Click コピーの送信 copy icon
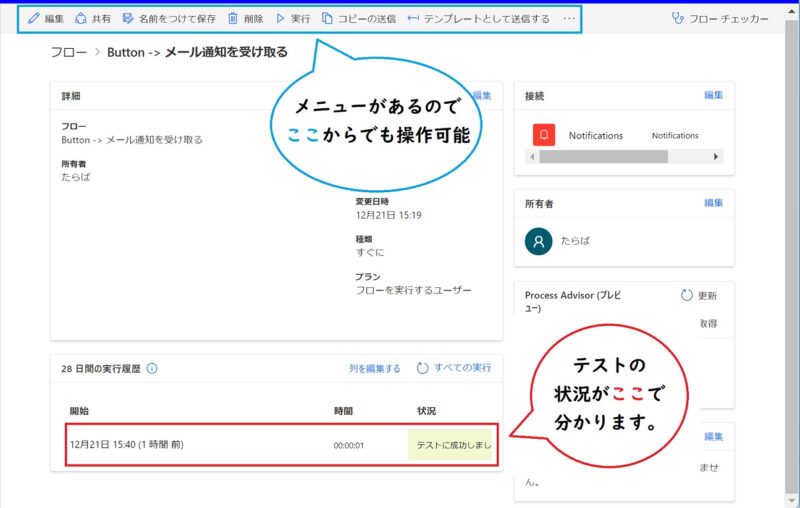 coord(328,18)
